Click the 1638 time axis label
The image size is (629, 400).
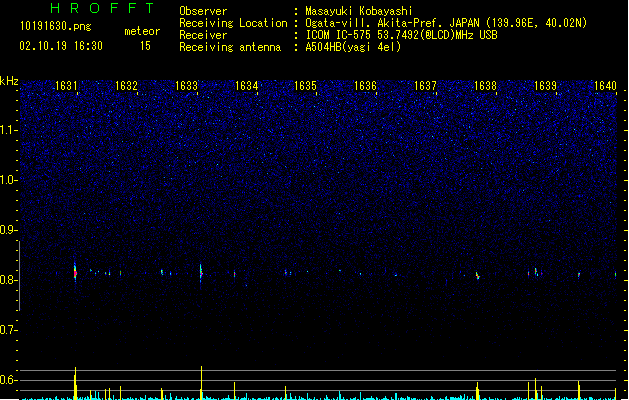point(485,86)
